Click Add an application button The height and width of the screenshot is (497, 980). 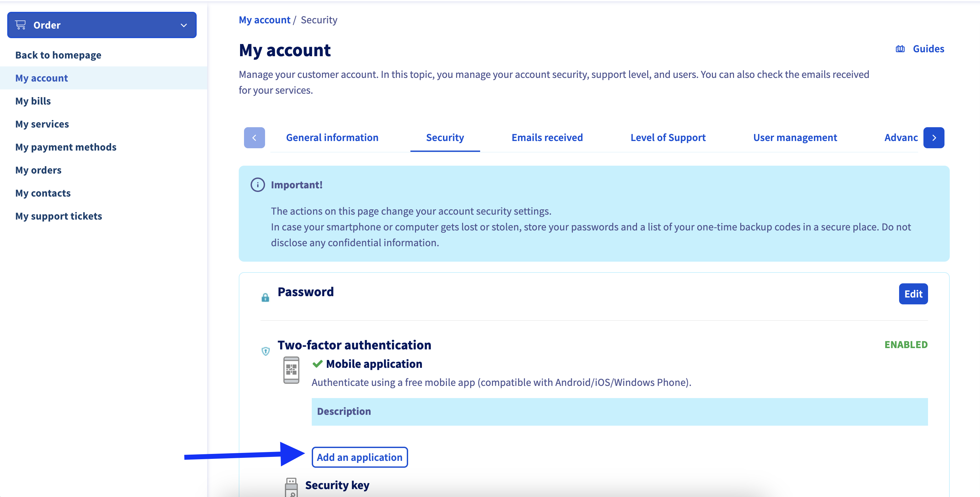(x=359, y=457)
